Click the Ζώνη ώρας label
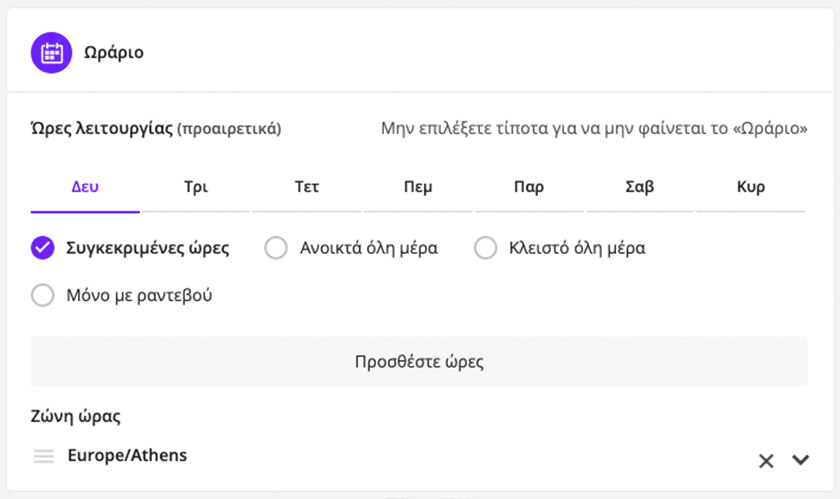This screenshot has width=840, height=499. coord(76,416)
